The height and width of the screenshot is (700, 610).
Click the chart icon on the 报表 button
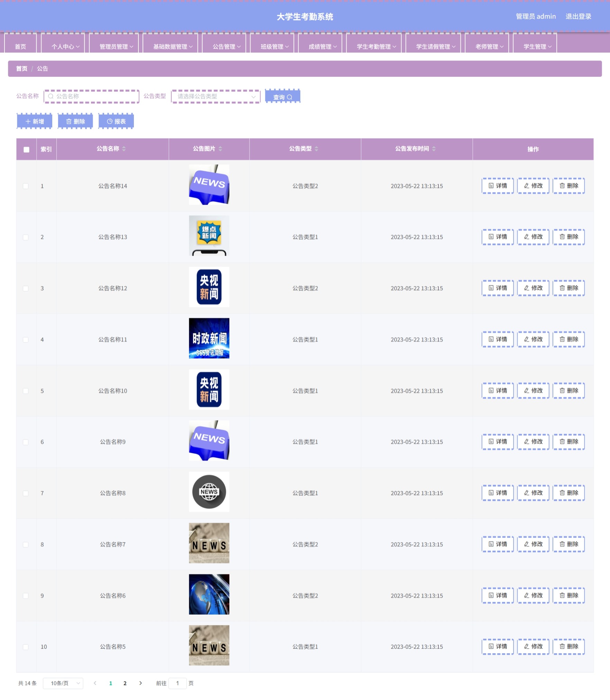(110, 121)
